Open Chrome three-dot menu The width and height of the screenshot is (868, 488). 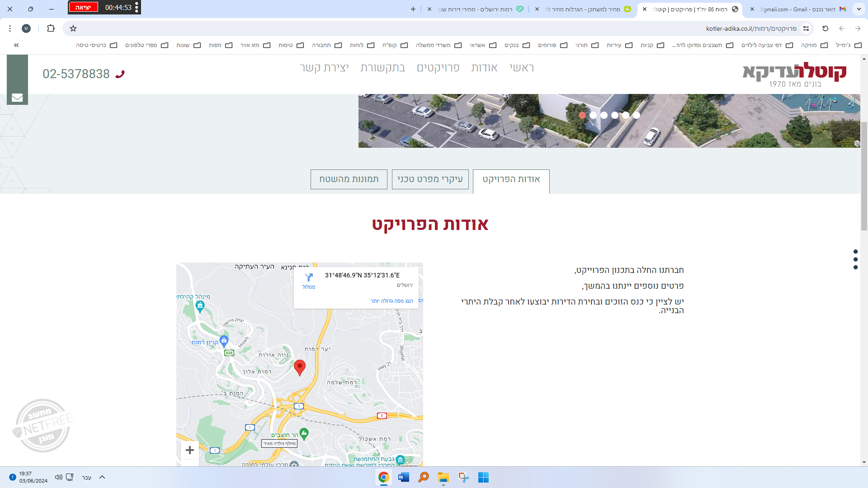10,28
